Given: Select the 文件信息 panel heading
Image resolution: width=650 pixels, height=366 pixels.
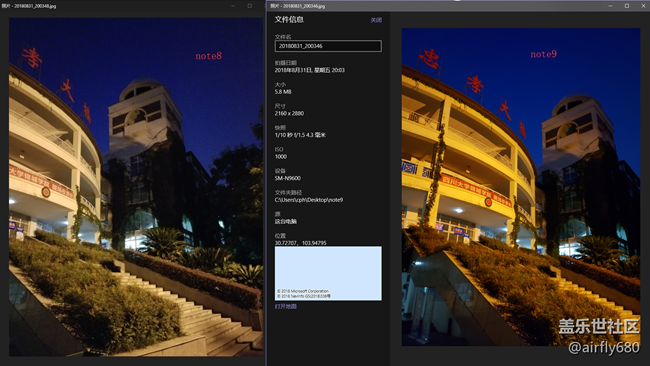Looking at the screenshot, I should coord(289,19).
